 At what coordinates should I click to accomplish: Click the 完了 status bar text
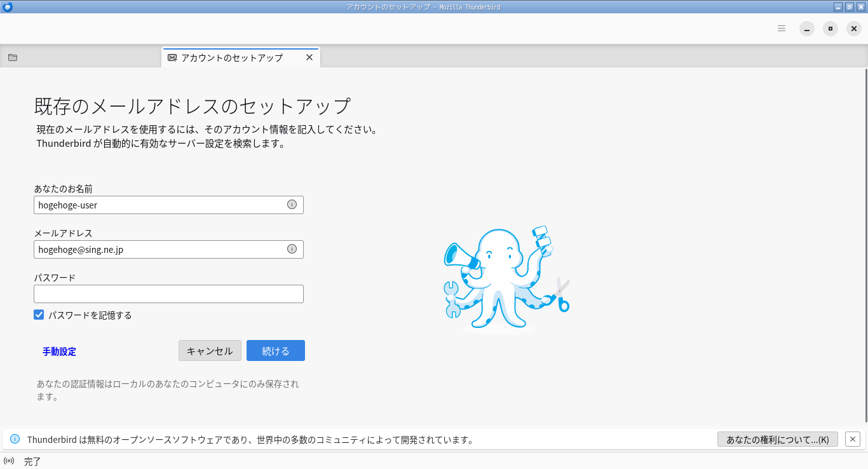coord(32,461)
